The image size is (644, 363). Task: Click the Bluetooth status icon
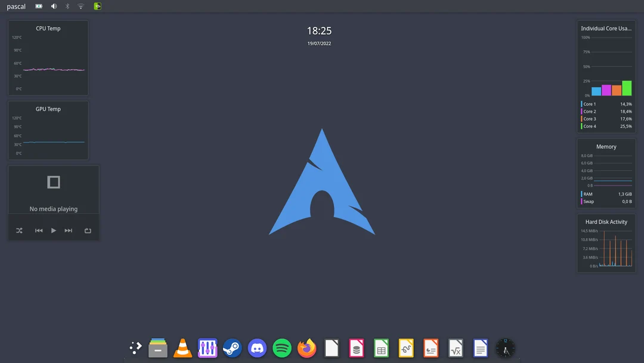pos(66,6)
